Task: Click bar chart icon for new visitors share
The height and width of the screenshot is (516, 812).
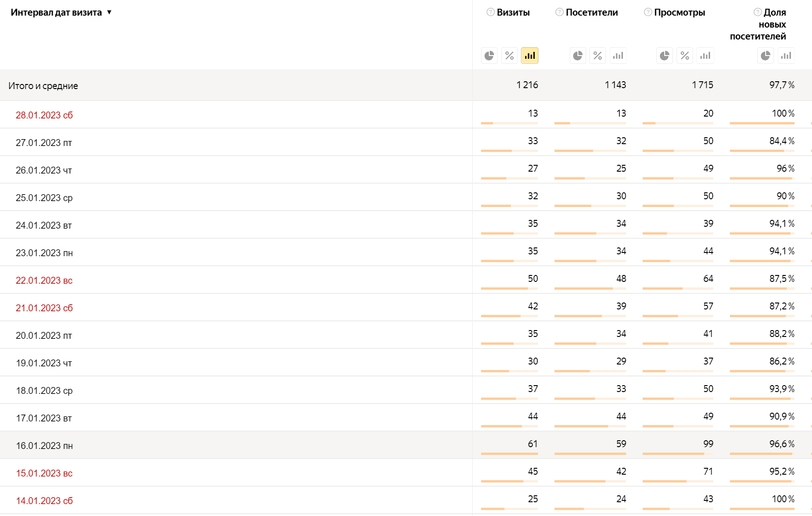Action: click(786, 56)
